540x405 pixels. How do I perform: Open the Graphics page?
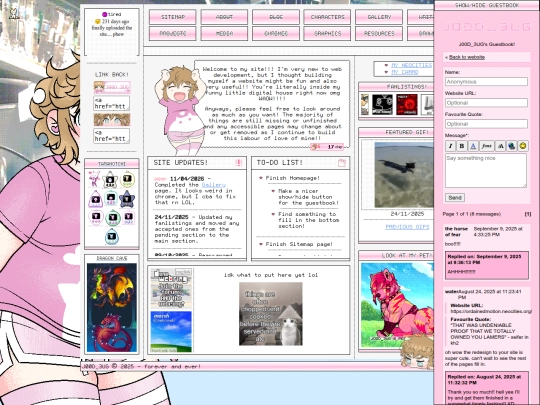tap(327, 33)
